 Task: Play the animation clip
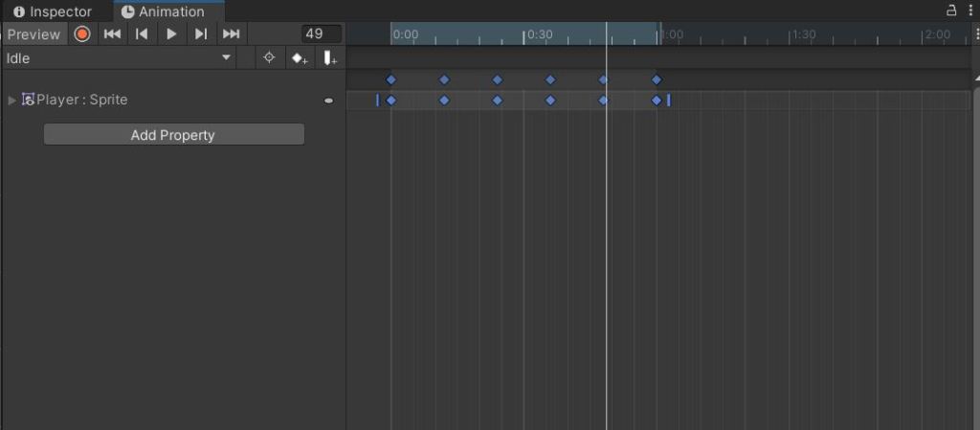[x=171, y=34]
